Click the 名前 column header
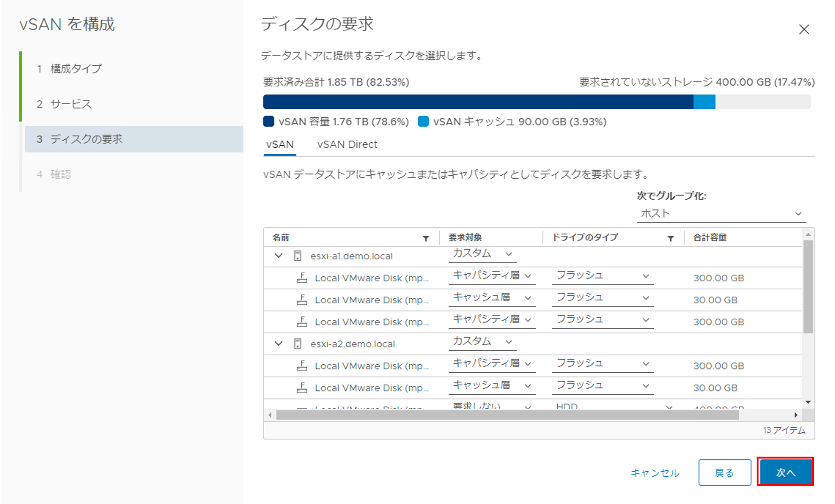 (281, 238)
